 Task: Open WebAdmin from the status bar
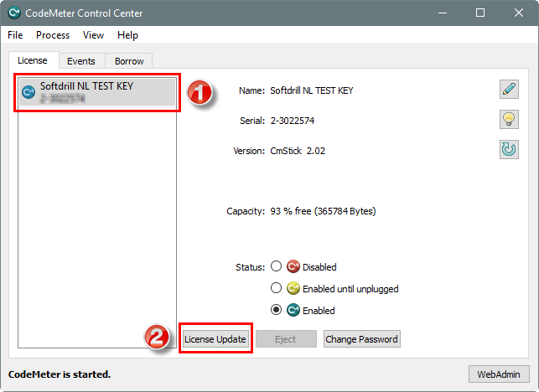click(498, 374)
